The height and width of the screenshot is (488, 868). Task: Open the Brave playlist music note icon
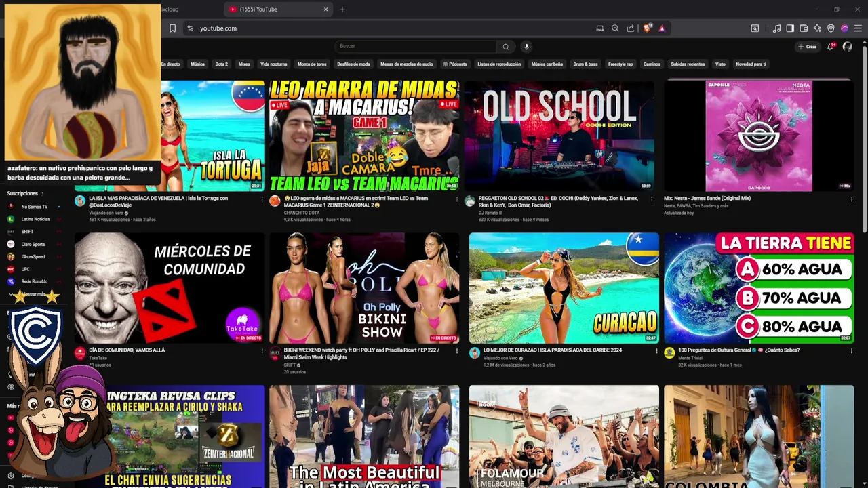[x=776, y=28]
